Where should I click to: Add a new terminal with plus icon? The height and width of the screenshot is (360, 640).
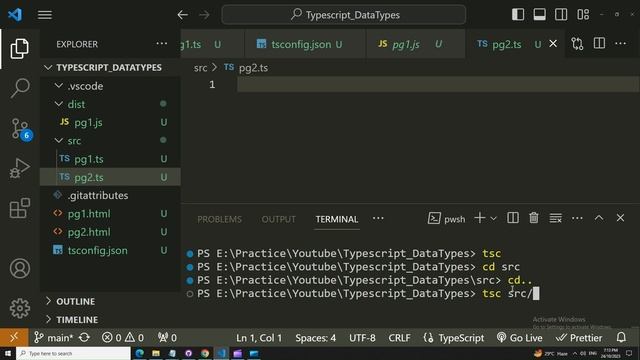[480, 218]
